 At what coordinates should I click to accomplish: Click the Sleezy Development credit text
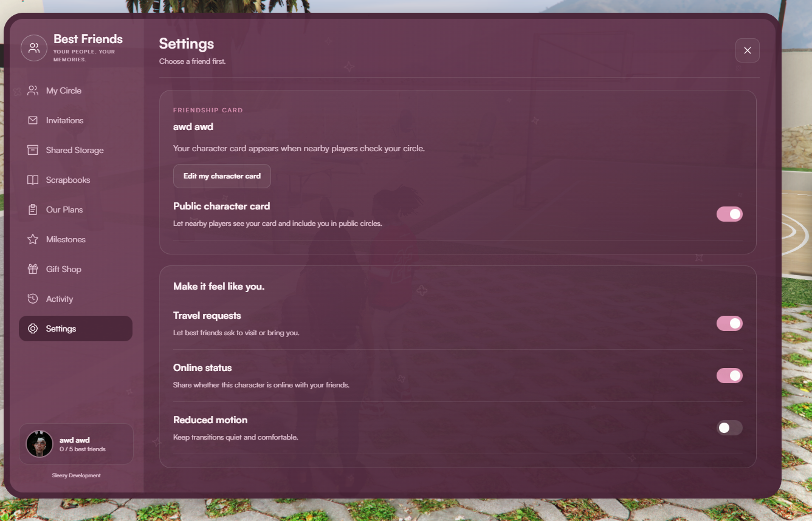[x=76, y=475]
